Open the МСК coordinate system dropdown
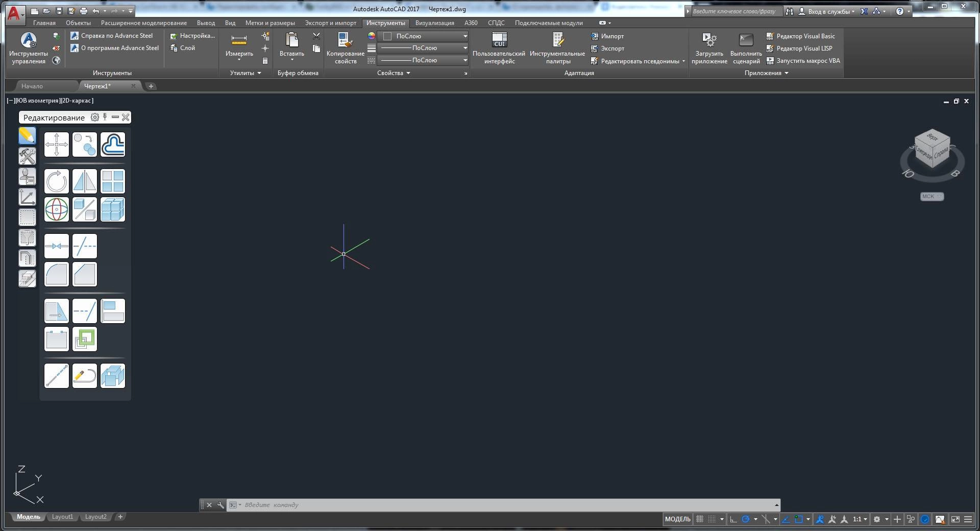The height and width of the screenshot is (531, 980). click(932, 197)
